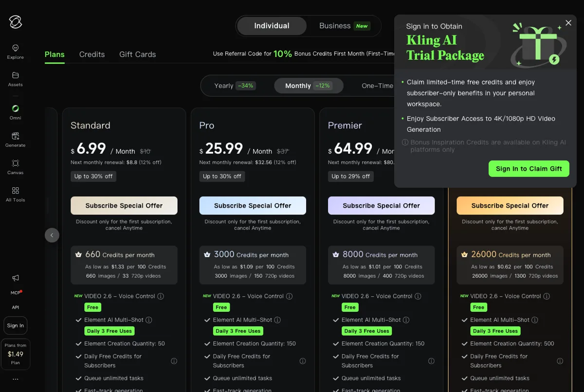This screenshot has width=584, height=392.
Task: Click info icon beside 26000-credit plan Multi-Shot
Action: [535, 320]
